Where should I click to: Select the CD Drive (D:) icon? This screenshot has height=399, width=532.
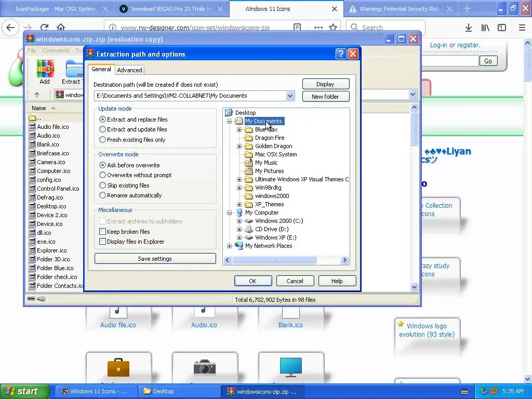[x=249, y=229]
